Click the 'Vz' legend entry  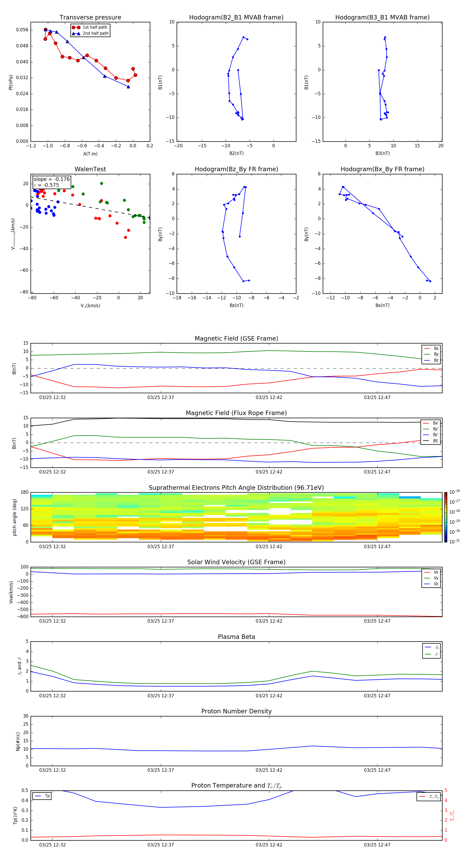[x=431, y=584]
